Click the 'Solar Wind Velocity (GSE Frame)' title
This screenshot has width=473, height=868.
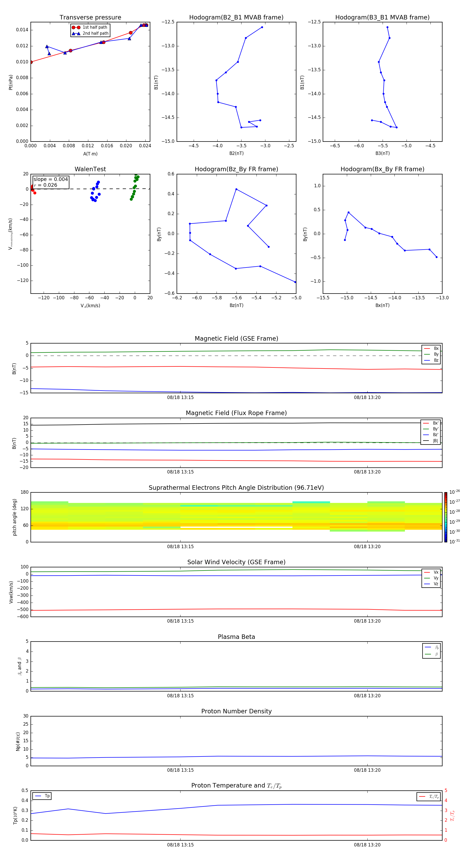pyautogui.click(x=236, y=562)
